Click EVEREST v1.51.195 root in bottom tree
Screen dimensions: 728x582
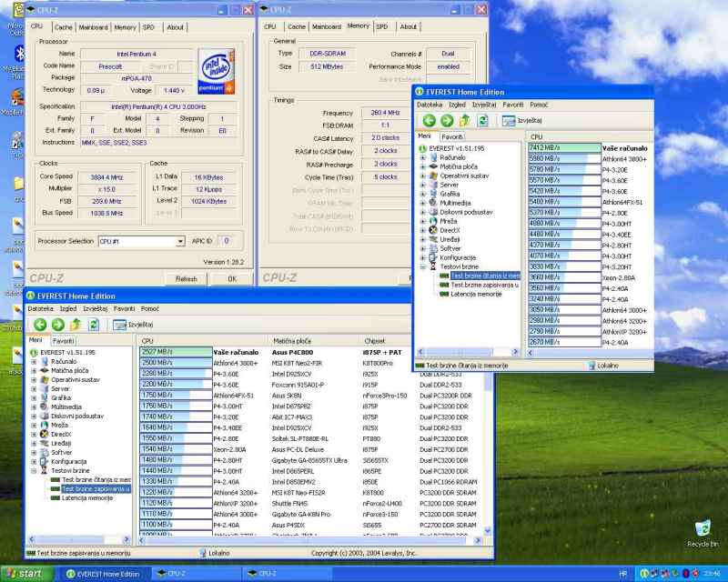67,352
